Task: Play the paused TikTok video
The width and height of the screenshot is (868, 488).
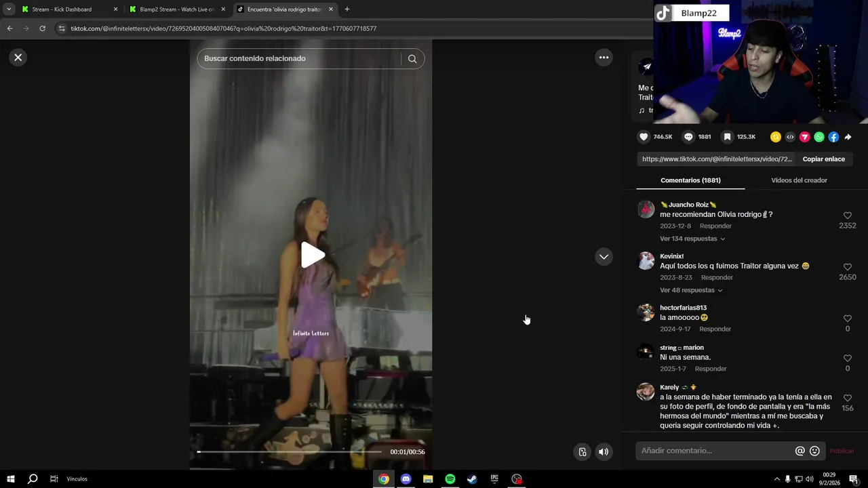Action: pos(313,255)
